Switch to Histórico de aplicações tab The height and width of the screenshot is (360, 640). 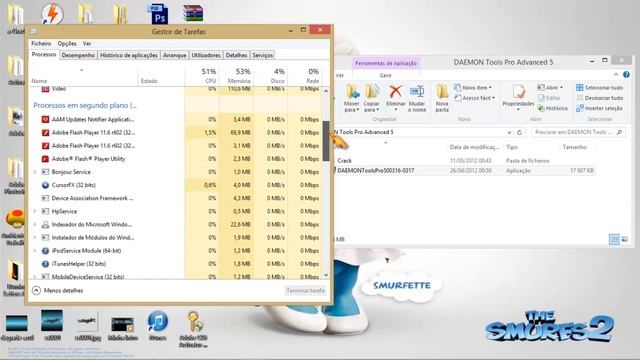coord(129,55)
